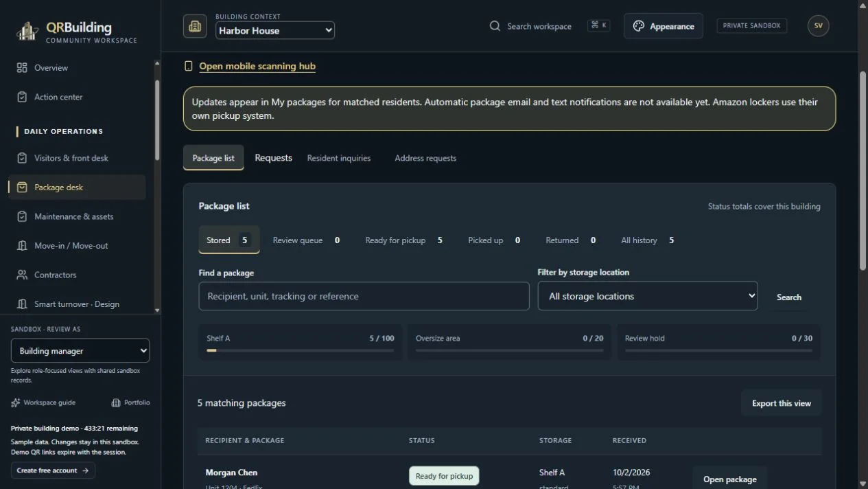Click the Move-in / Move-out building icon
The height and width of the screenshot is (489, 868).
pos(22,245)
